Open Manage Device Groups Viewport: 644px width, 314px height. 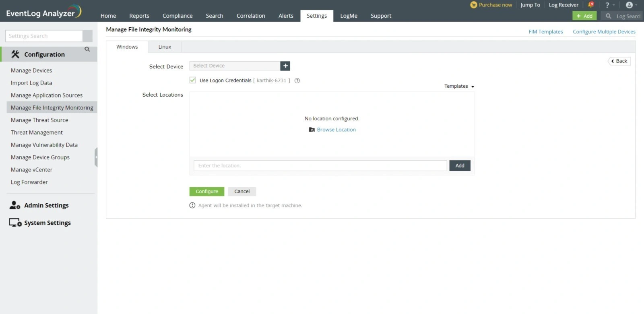40,157
